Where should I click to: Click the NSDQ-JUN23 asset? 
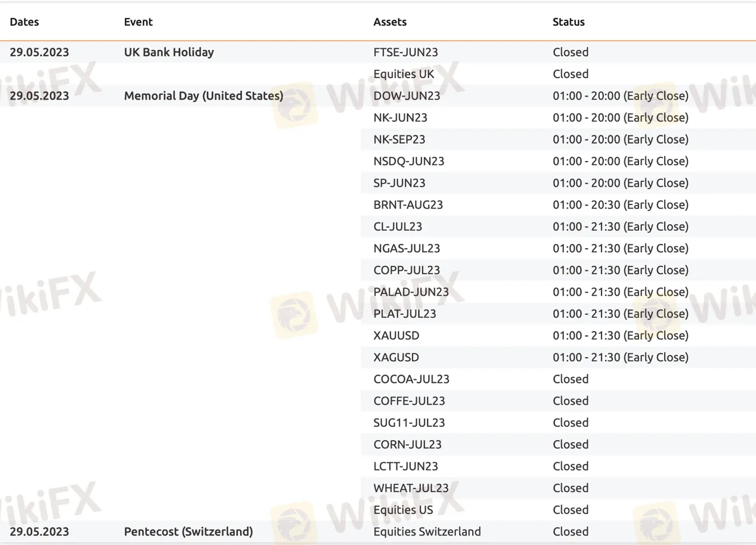click(x=408, y=161)
